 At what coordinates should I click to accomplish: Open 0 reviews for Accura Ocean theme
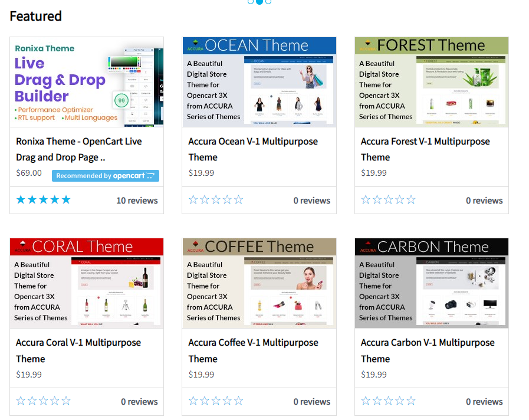312,201
